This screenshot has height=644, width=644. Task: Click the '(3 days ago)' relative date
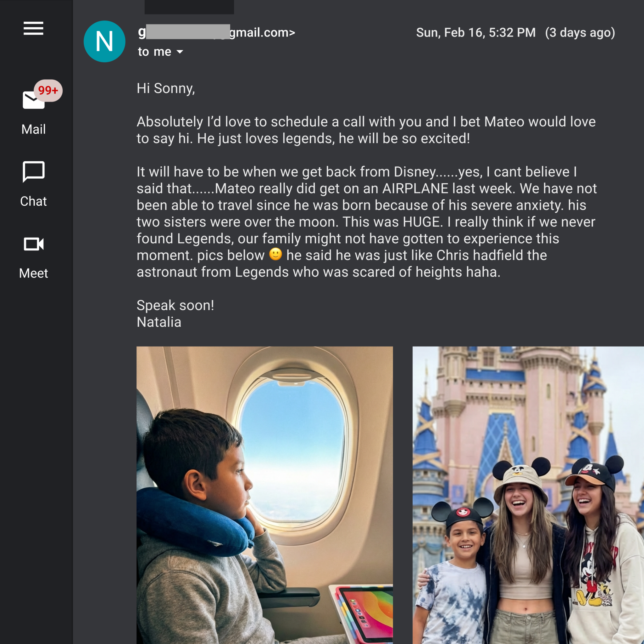[x=580, y=33]
